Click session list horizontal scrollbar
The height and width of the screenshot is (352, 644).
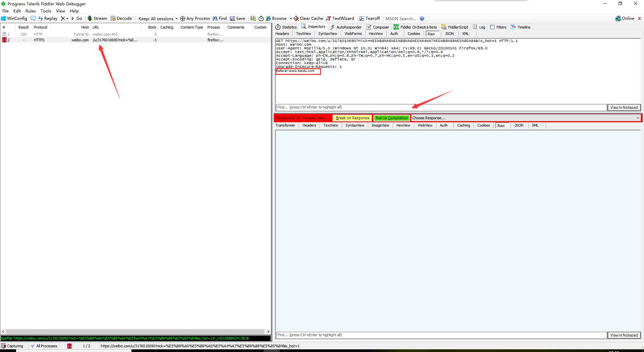(x=136, y=332)
